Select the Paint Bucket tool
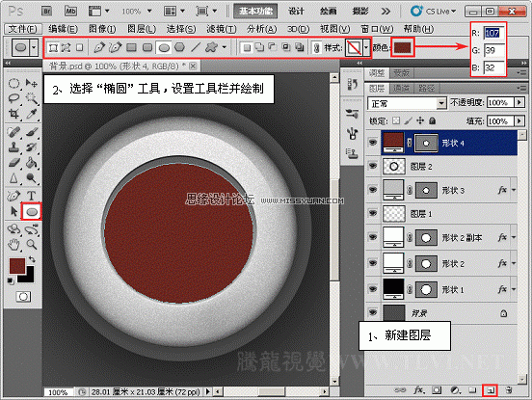 coord(32,163)
